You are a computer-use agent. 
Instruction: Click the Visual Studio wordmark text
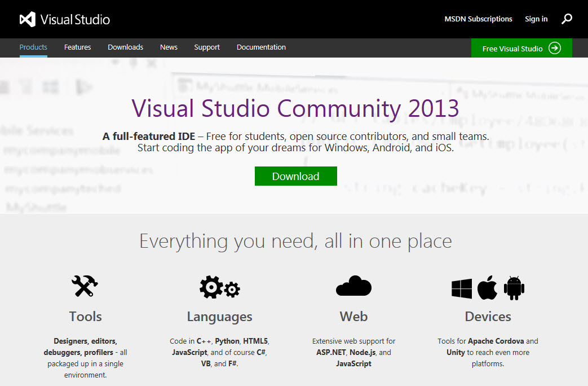coord(75,20)
